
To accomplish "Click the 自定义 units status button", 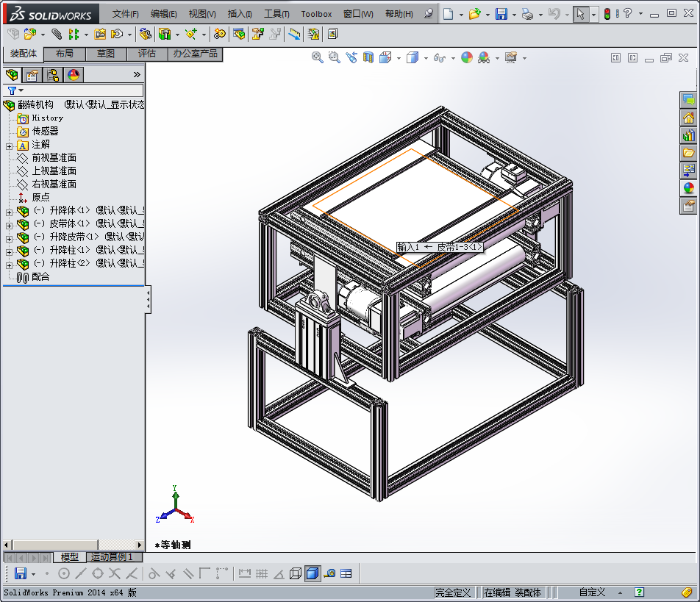I will [592, 592].
